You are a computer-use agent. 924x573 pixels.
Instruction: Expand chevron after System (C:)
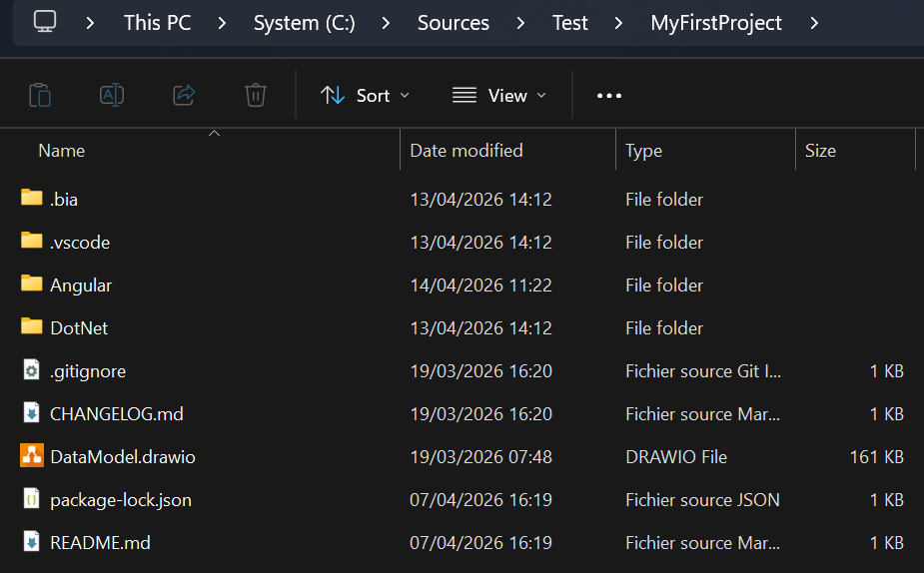[x=386, y=23]
